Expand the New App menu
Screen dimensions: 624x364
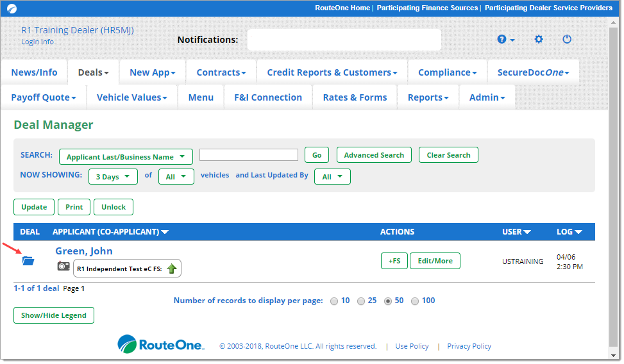tap(153, 72)
